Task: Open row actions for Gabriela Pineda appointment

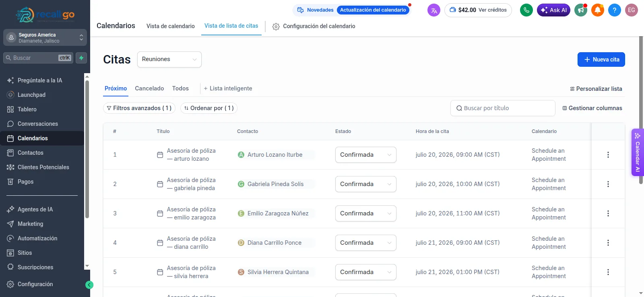Action: [608, 184]
